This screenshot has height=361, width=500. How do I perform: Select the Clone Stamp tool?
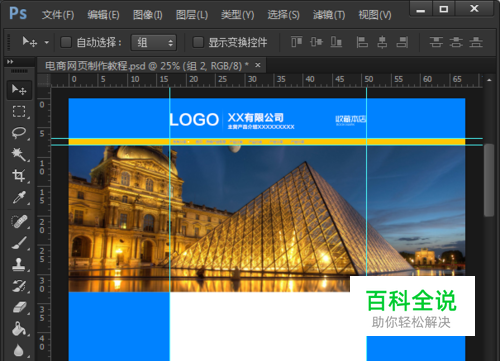[x=19, y=264]
